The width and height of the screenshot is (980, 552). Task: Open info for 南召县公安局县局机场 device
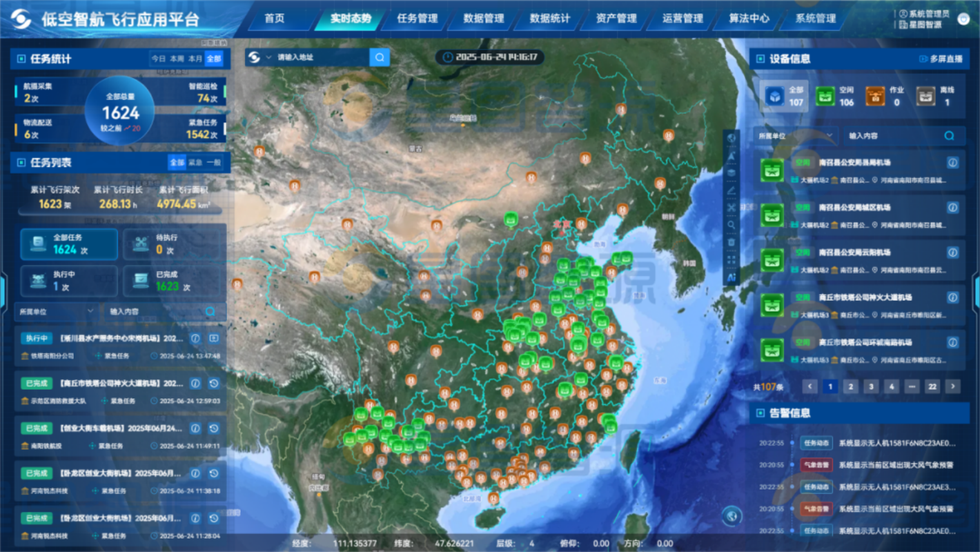pos(952,163)
